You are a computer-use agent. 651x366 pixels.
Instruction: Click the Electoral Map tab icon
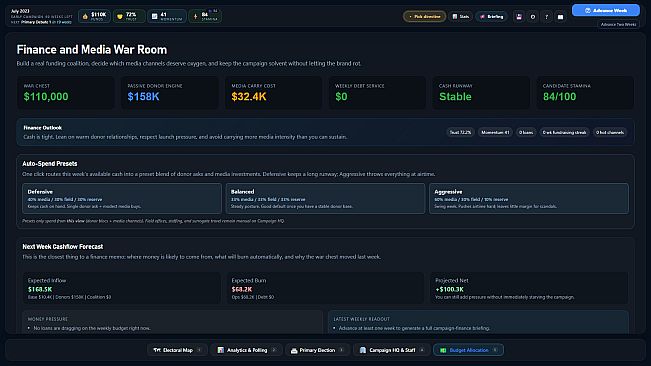coord(157,350)
